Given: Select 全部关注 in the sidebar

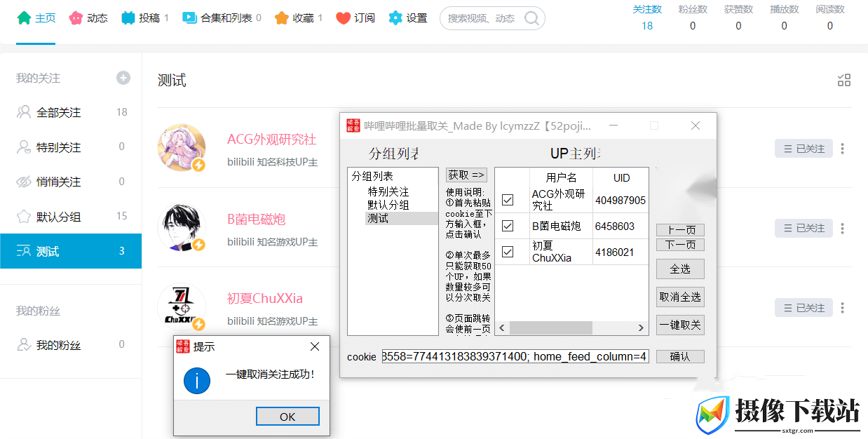Looking at the screenshot, I should (71, 112).
